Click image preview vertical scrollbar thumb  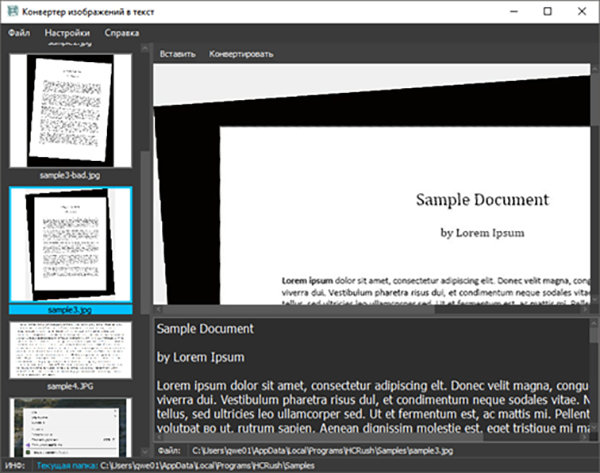point(594,99)
